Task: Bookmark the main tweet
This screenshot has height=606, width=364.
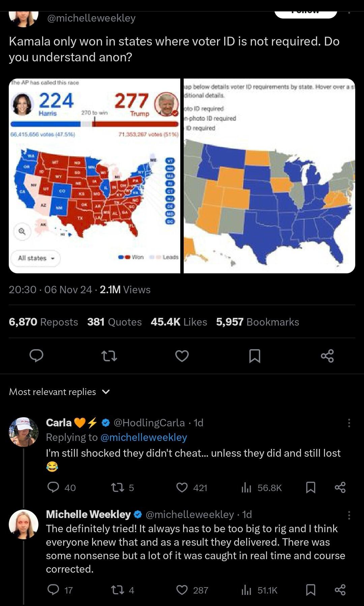Action: [254, 356]
